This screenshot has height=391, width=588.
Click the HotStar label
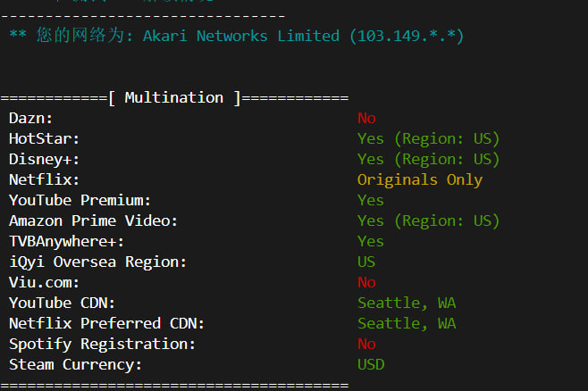point(45,138)
